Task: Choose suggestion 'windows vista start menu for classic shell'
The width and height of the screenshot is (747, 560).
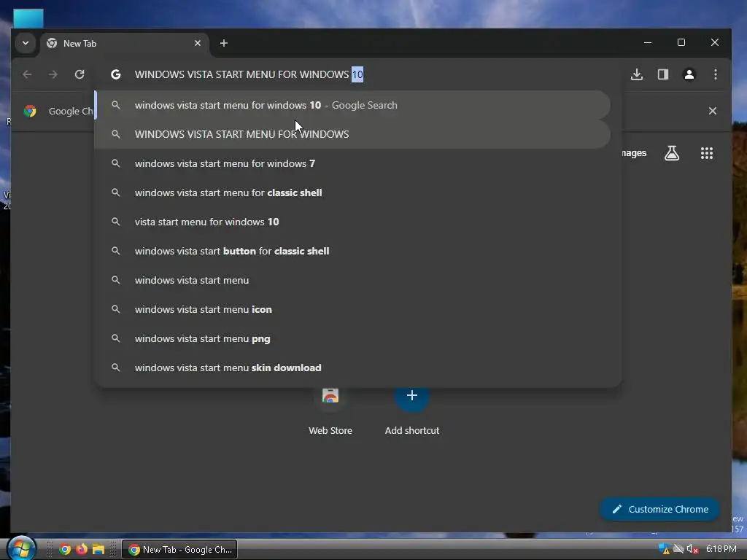Action: [352, 192]
